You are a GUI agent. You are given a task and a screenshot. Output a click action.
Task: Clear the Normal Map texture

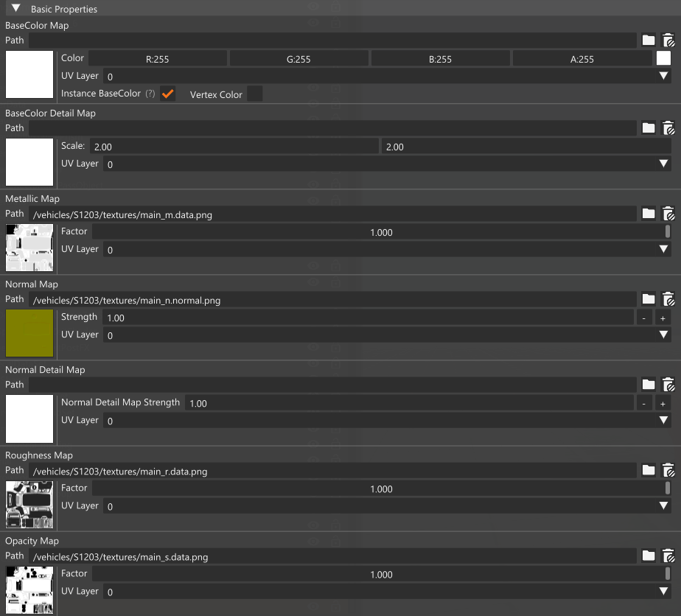click(x=668, y=299)
